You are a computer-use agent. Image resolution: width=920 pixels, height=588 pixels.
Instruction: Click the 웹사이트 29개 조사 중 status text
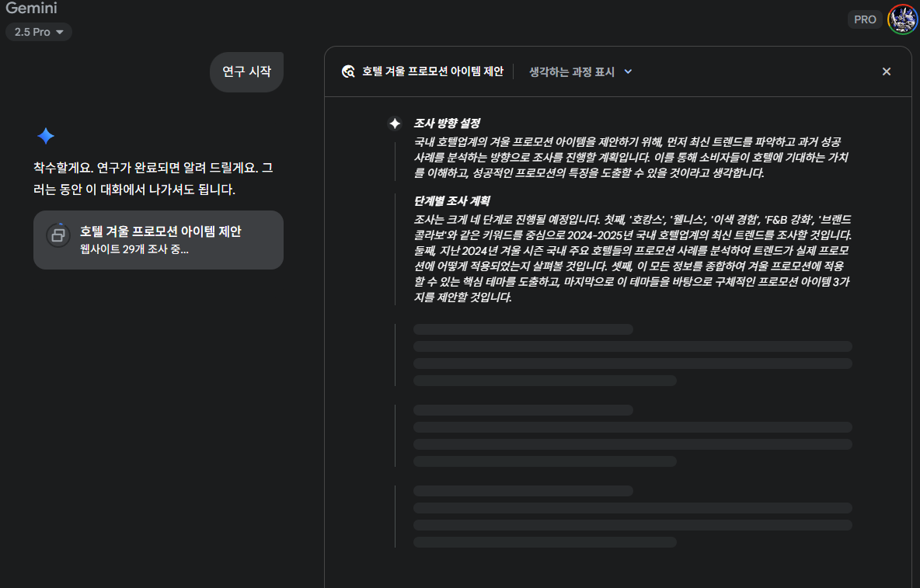tap(134, 249)
